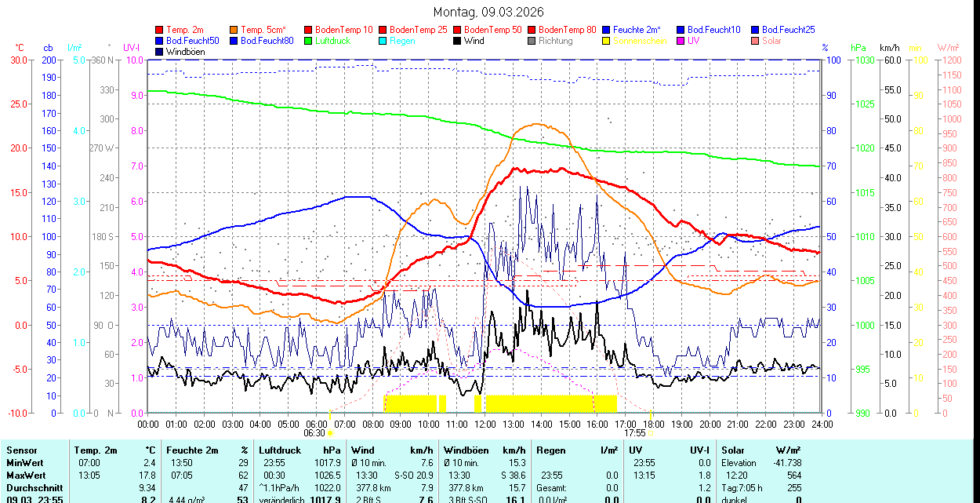The image size is (980, 503).
Task: Click the sunset time label 17:55
Action: (x=635, y=432)
